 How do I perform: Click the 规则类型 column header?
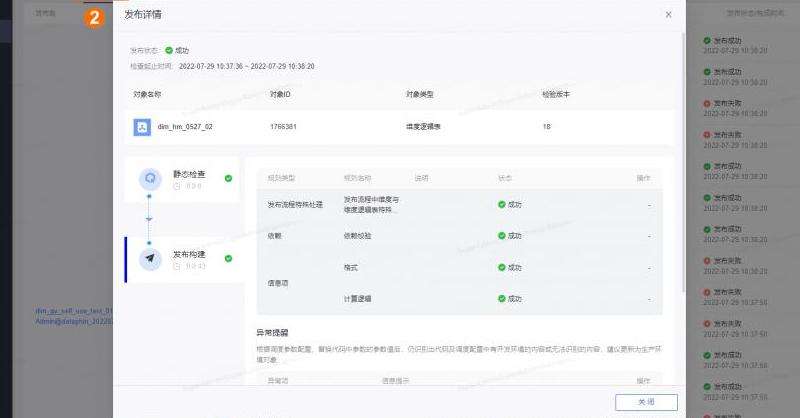coord(281,178)
